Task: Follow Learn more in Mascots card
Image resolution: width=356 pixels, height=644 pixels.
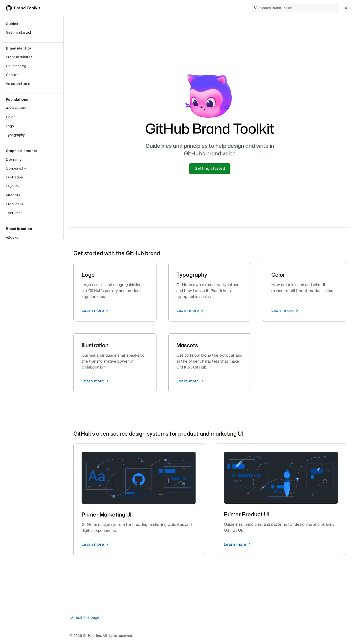Action: click(x=187, y=381)
